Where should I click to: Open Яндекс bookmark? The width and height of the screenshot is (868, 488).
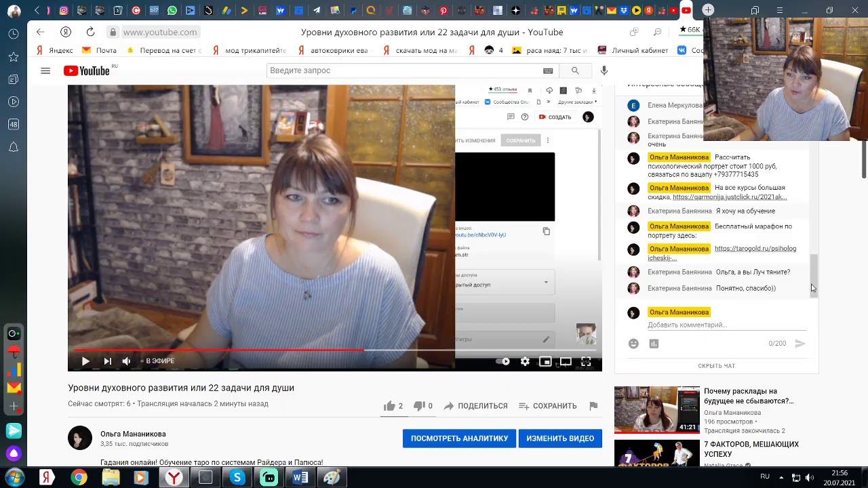tap(54, 50)
